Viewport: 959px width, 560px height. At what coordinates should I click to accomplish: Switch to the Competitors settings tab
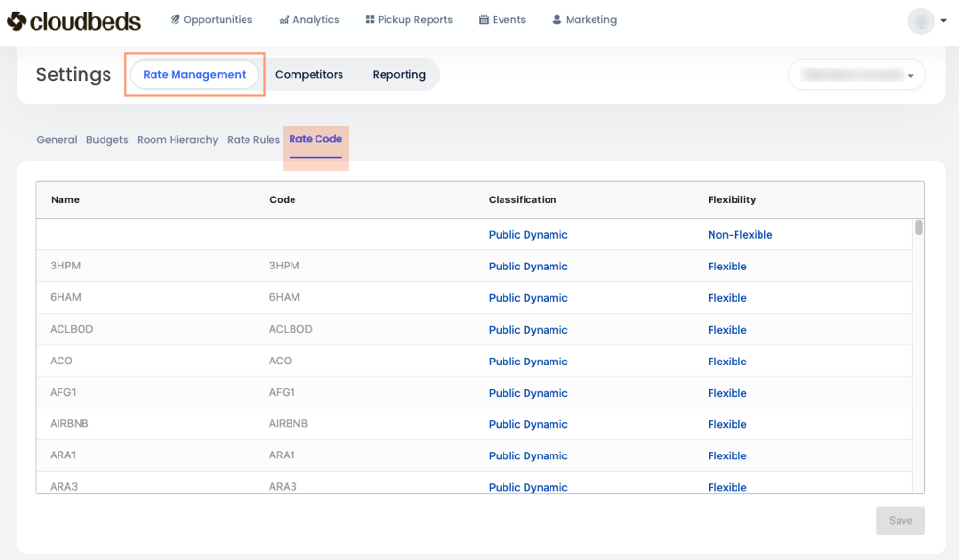tap(309, 75)
